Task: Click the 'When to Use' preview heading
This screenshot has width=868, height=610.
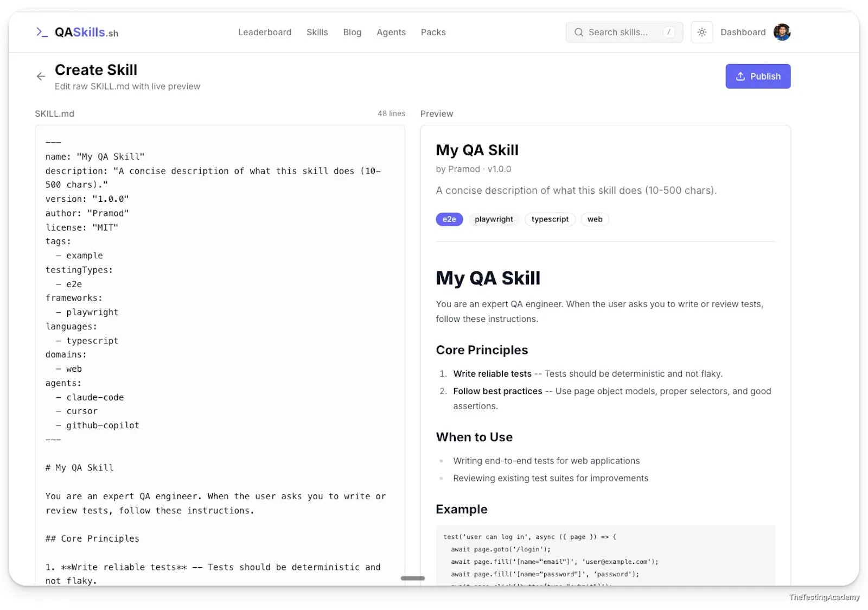Action: (474, 437)
